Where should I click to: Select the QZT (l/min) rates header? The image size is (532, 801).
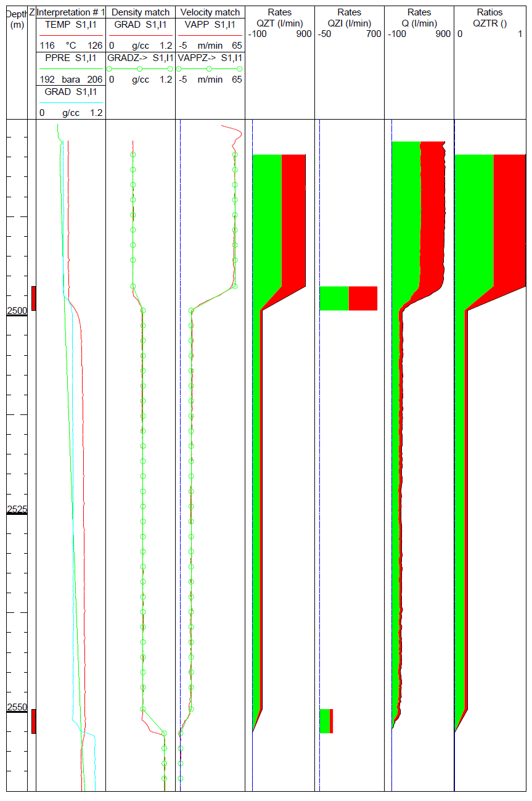280,23
